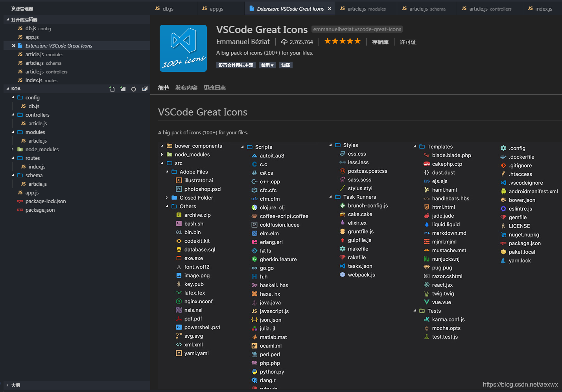Collapse the KOA project section
The image size is (562, 392).
click(x=7, y=89)
